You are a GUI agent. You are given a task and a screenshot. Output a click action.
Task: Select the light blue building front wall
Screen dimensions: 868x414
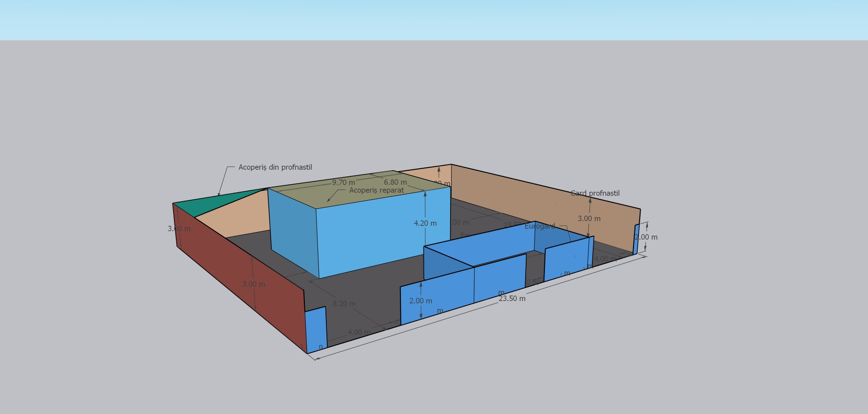point(375,239)
